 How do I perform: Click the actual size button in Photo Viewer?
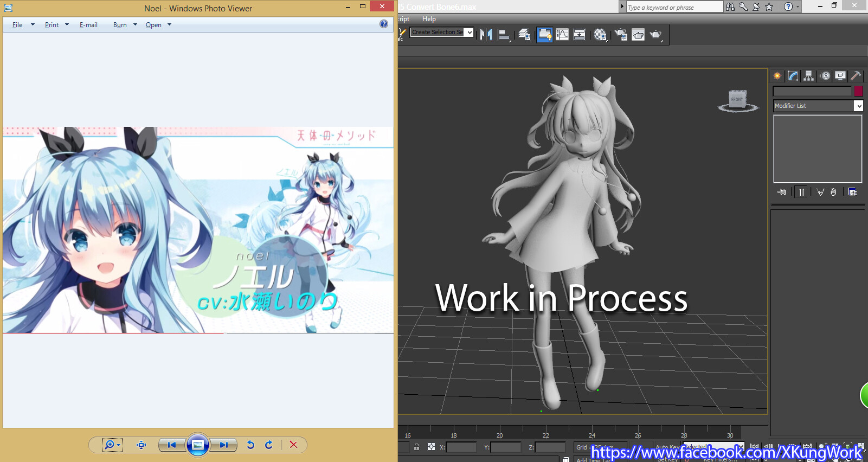142,445
